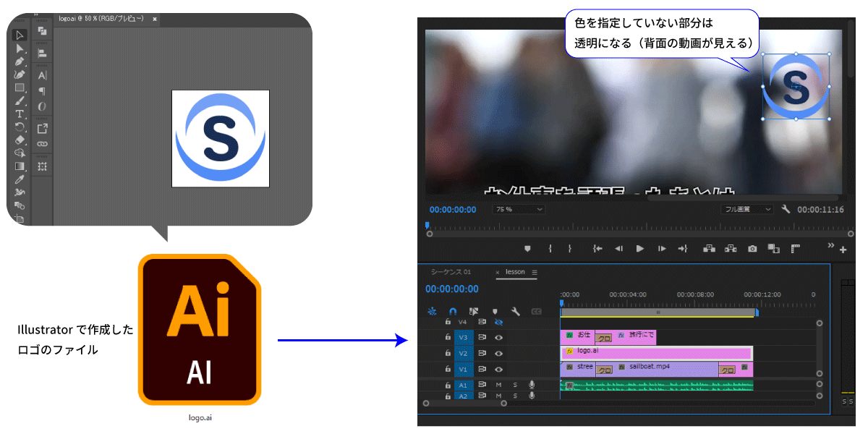Open the Character panel icon in Illustrator
Screen dimensions: 868x434
(42, 75)
